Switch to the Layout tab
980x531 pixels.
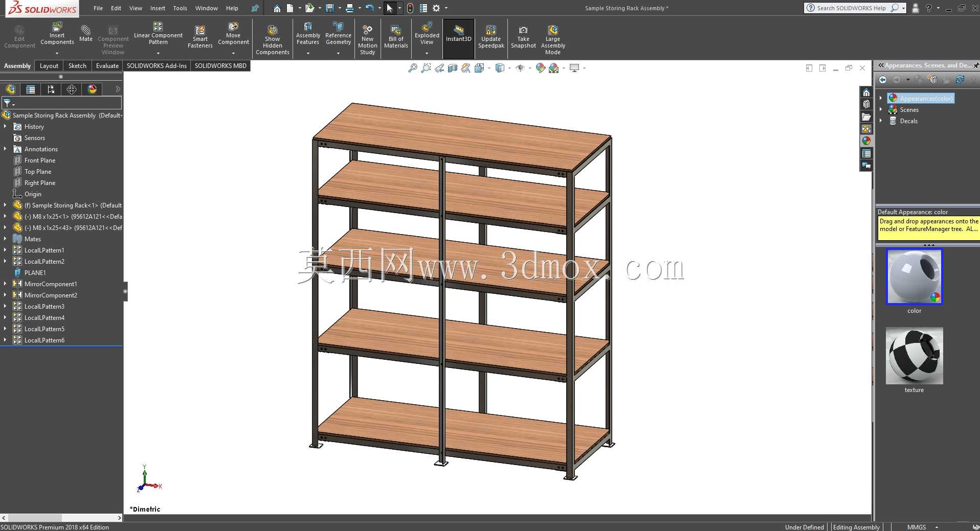coord(49,66)
